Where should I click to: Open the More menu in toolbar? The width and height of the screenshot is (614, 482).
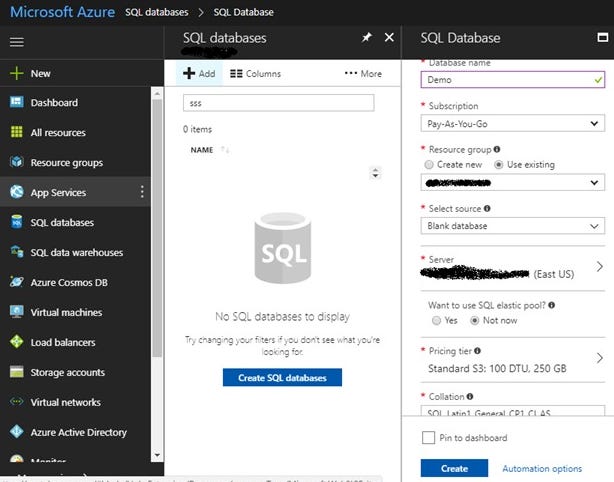(x=363, y=73)
